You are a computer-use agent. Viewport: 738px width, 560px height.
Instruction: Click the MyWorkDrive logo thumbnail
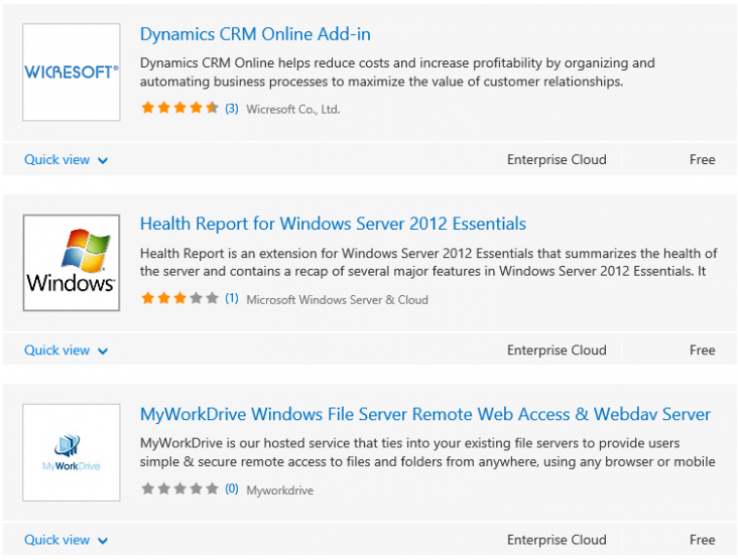[x=71, y=452]
